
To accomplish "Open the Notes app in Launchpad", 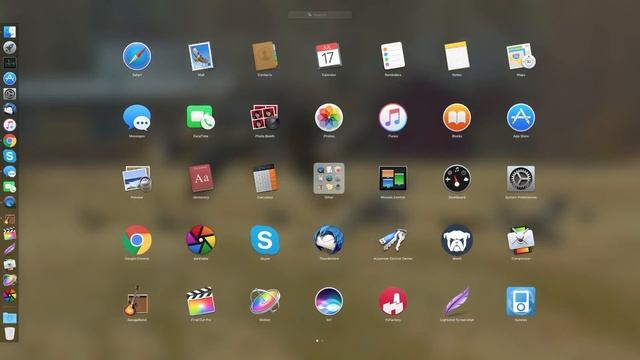I will coord(457,56).
